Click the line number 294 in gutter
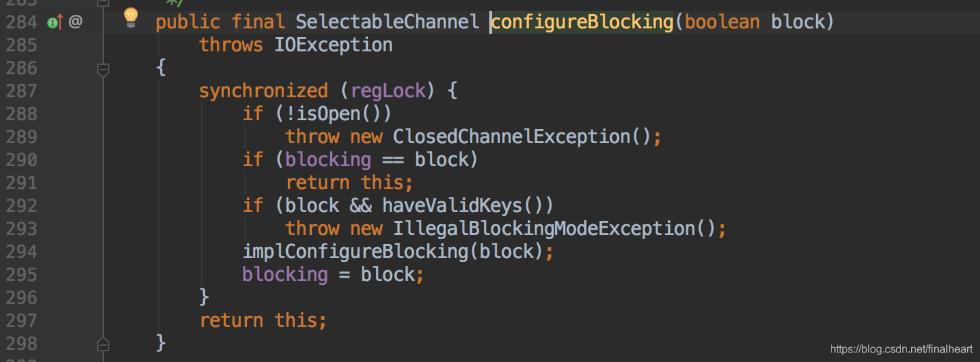This screenshot has width=980, height=362. pyautogui.click(x=21, y=252)
